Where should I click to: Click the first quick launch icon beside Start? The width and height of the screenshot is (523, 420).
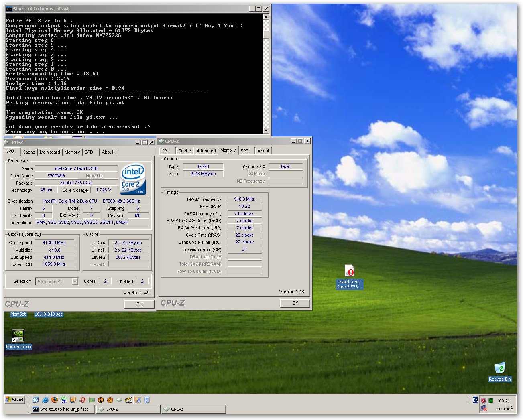click(x=36, y=400)
